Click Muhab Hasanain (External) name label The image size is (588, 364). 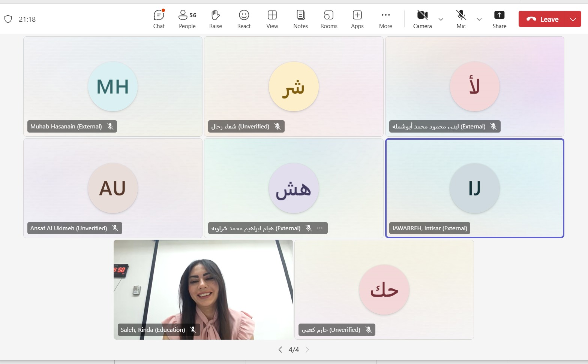(x=66, y=127)
